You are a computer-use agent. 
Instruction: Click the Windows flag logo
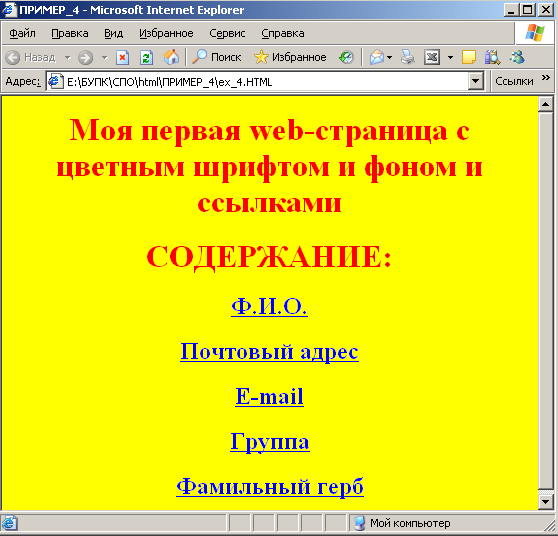click(535, 33)
